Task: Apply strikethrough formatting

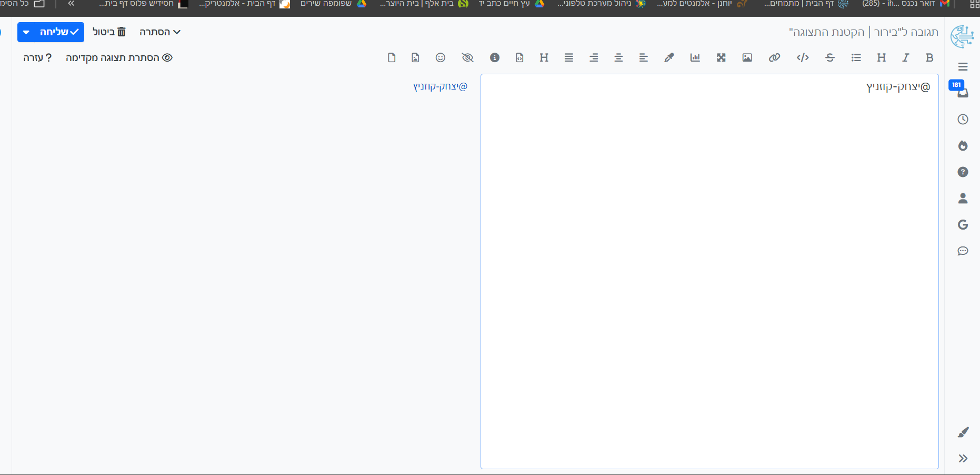Action: (x=830, y=58)
